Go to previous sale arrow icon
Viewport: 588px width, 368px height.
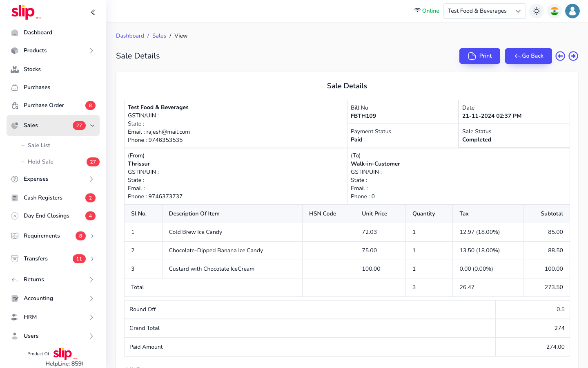click(x=560, y=56)
